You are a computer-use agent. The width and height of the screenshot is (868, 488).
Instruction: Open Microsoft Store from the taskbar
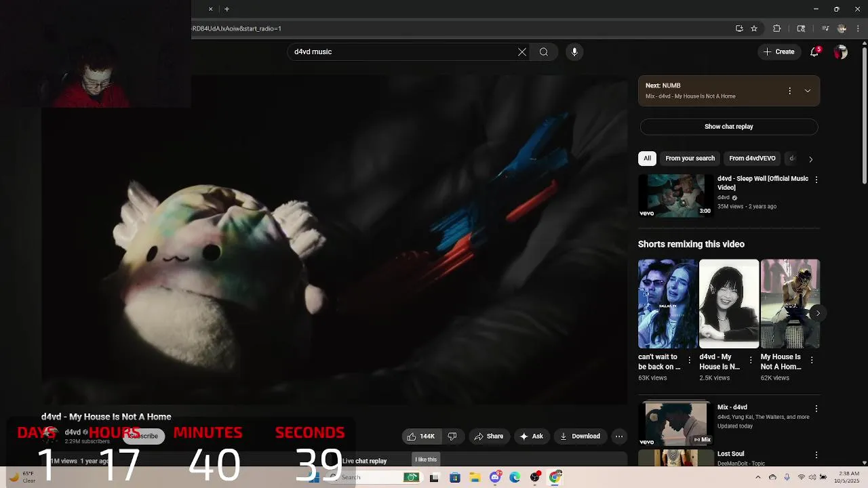455,477
